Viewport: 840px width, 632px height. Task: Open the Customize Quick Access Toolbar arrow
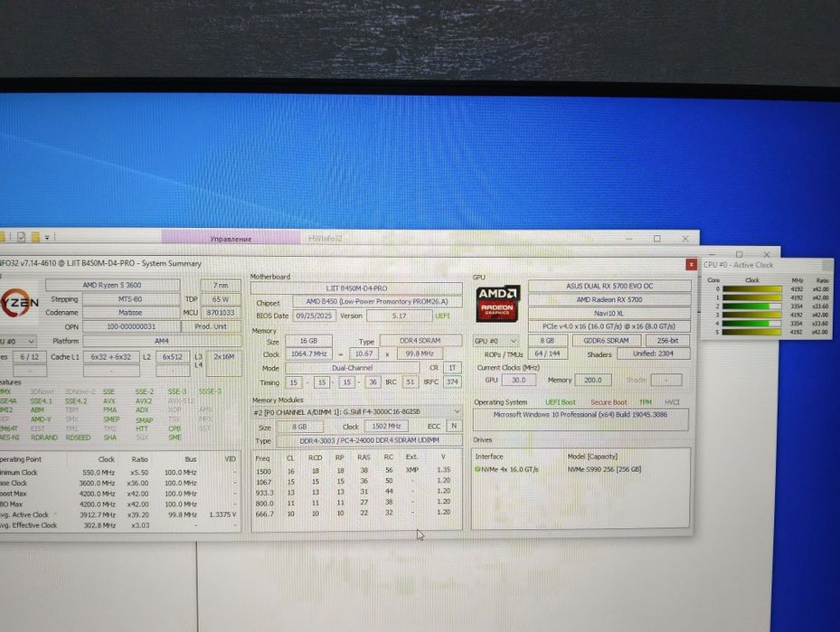[47, 237]
